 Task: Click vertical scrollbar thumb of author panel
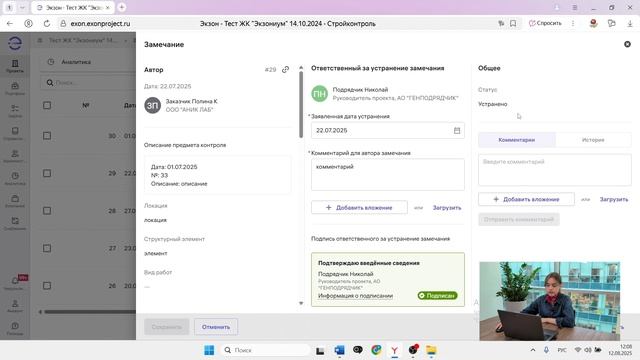(x=301, y=104)
